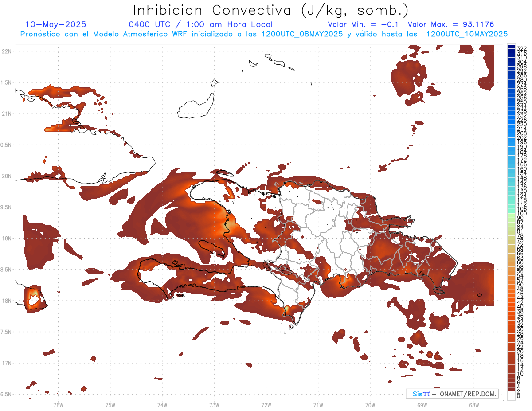
Task: Click the colorbar value "75"
Action: pyautogui.click(x=520, y=240)
